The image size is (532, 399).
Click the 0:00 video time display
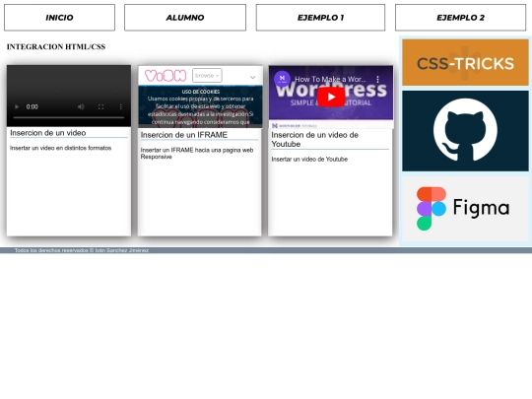pyautogui.click(x=33, y=106)
